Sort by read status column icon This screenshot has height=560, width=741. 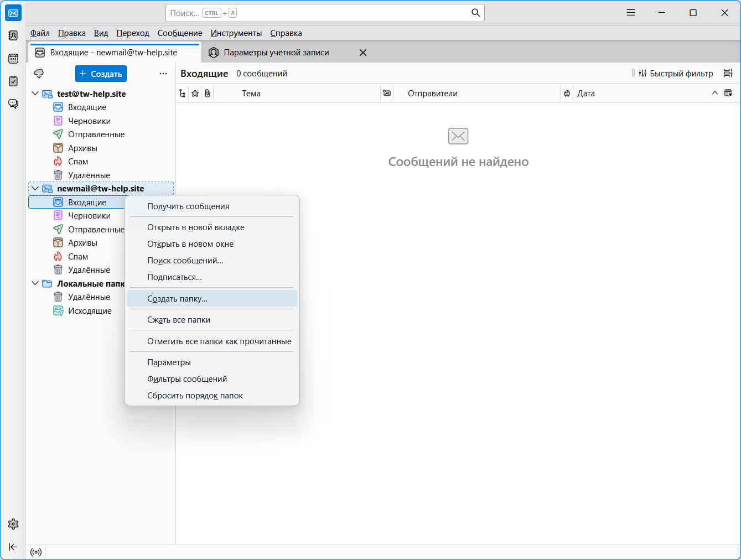387,94
